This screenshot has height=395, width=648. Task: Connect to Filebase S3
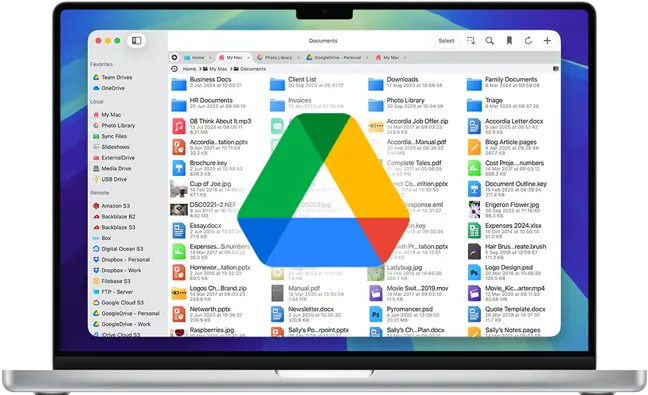click(111, 281)
